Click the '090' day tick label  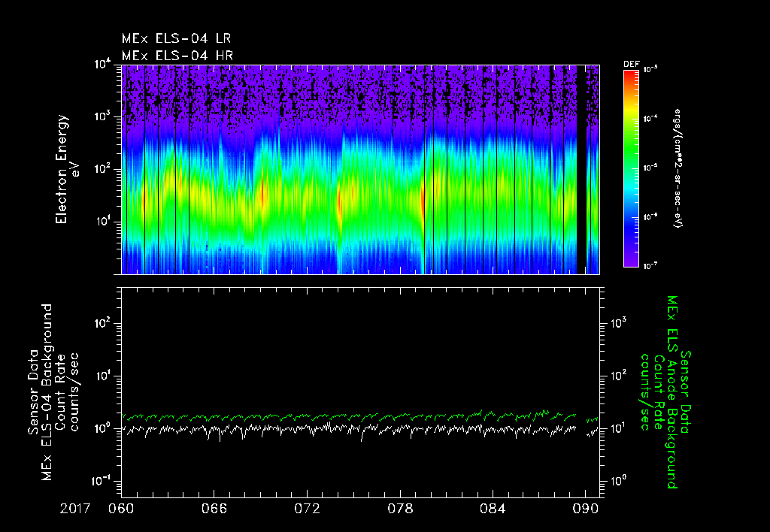(x=586, y=509)
